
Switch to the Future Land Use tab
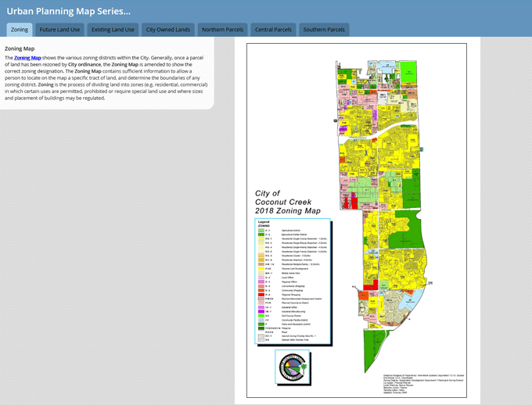pyautogui.click(x=59, y=30)
